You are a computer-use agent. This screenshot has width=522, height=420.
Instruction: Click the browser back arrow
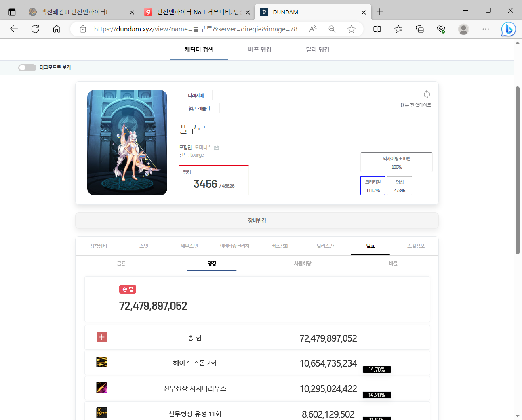tap(14, 29)
